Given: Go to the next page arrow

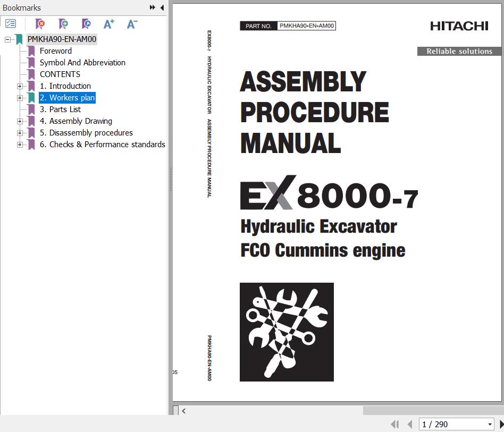Looking at the screenshot, I should pyautogui.click(x=501, y=424).
